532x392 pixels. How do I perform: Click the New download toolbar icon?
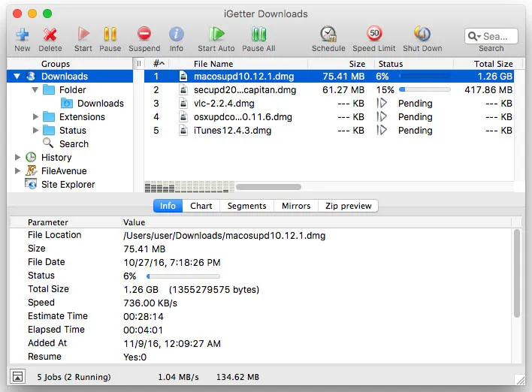click(x=23, y=35)
